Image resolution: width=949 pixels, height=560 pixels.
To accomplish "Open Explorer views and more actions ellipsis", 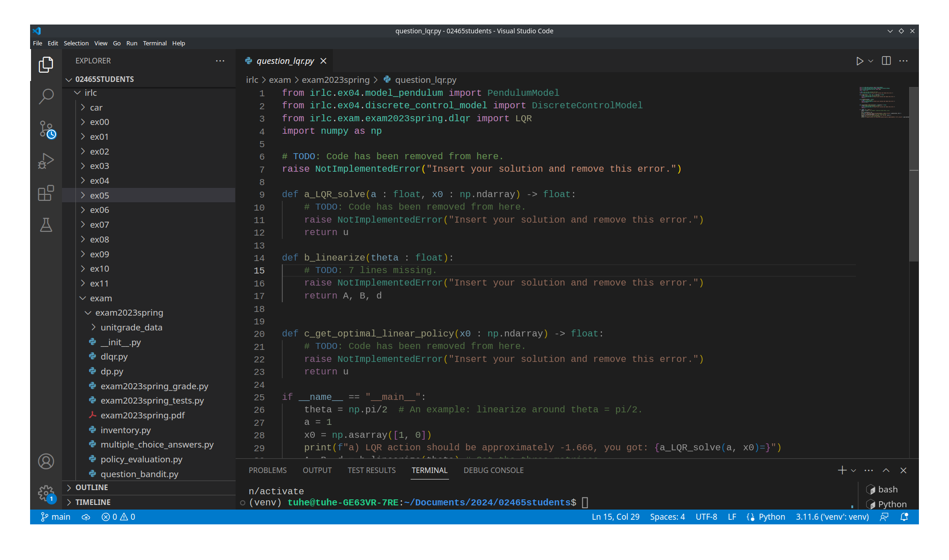I will pyautogui.click(x=220, y=61).
